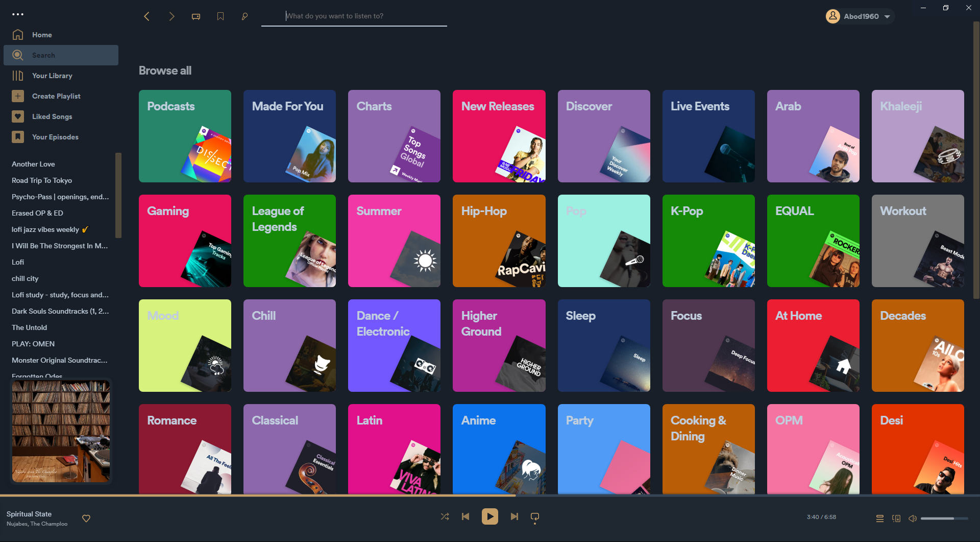Open The Untold playlist

pyautogui.click(x=29, y=327)
